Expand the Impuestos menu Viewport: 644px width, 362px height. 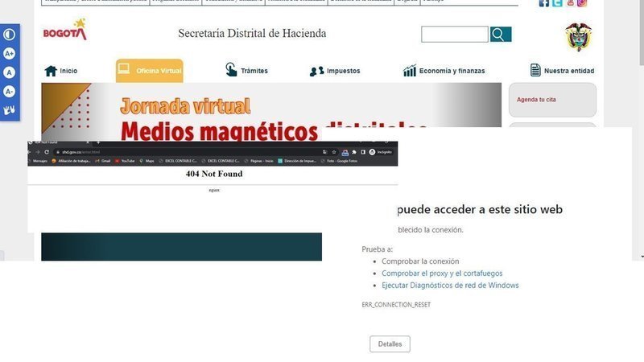(335, 71)
